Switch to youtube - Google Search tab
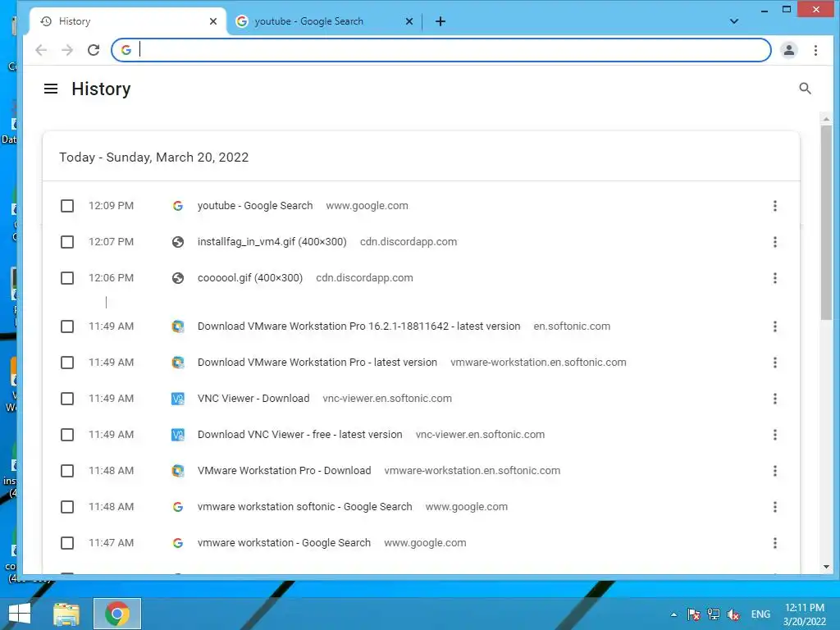 (x=324, y=21)
